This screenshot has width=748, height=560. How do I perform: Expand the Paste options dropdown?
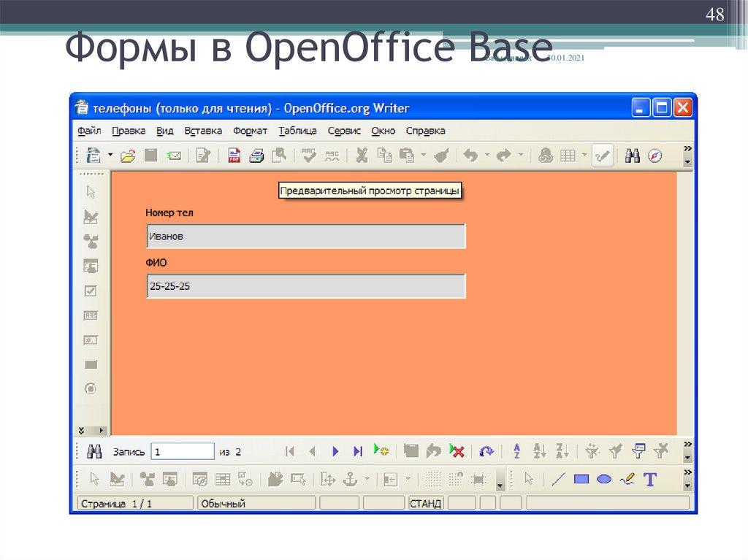422,156
